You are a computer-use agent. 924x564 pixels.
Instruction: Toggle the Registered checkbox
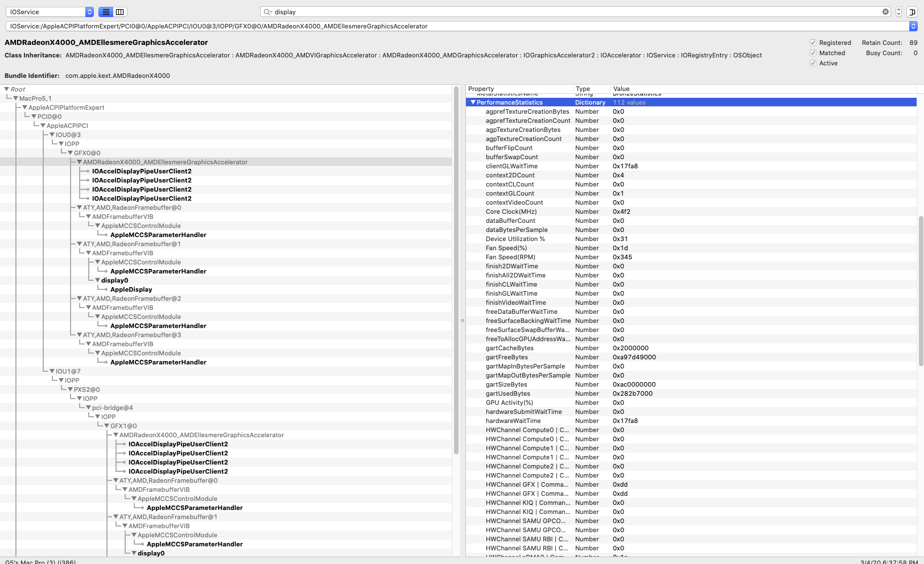click(x=813, y=43)
